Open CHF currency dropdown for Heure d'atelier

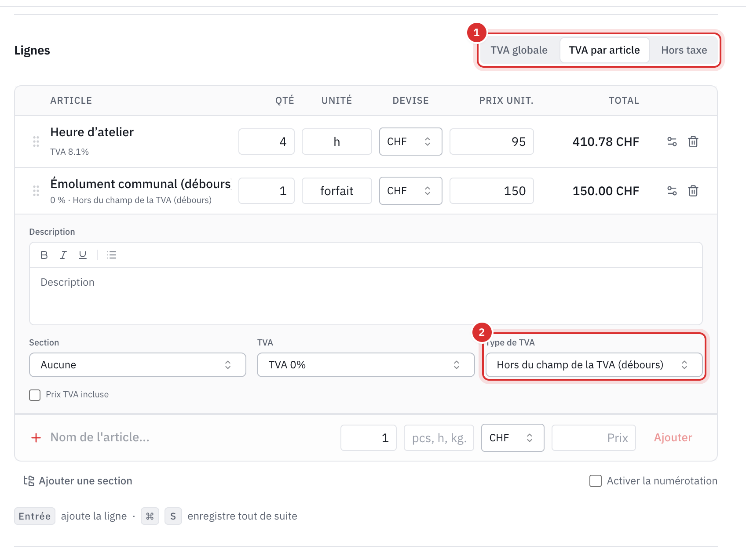[411, 142]
